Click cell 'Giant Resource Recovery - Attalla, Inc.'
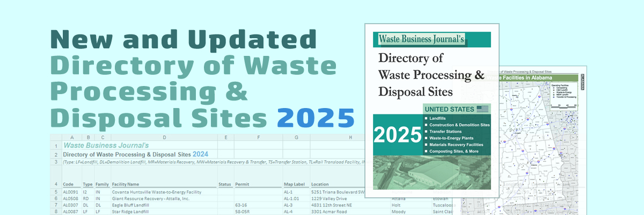644x215 pixels. (x=150, y=198)
